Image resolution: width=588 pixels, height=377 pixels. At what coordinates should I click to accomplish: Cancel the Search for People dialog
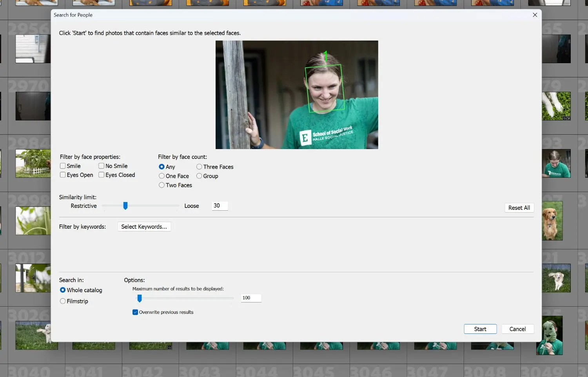click(517, 329)
